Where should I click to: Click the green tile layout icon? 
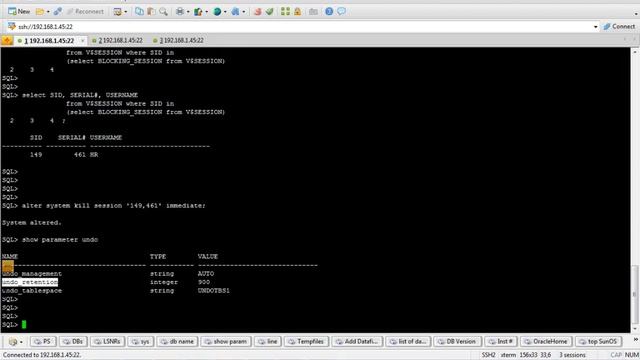285,11
